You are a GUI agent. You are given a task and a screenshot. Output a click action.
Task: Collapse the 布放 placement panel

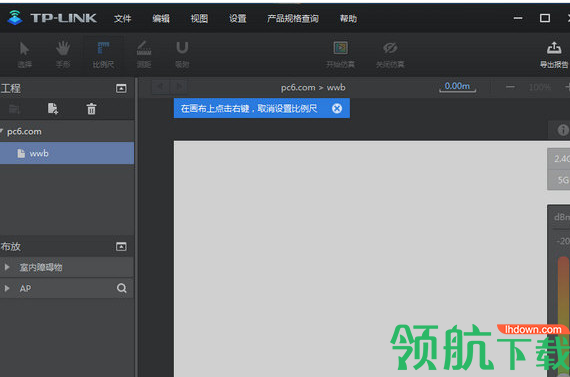click(x=121, y=247)
